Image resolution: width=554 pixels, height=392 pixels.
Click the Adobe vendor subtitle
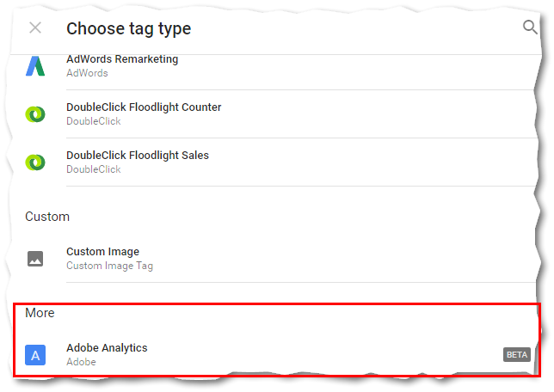[x=81, y=362]
